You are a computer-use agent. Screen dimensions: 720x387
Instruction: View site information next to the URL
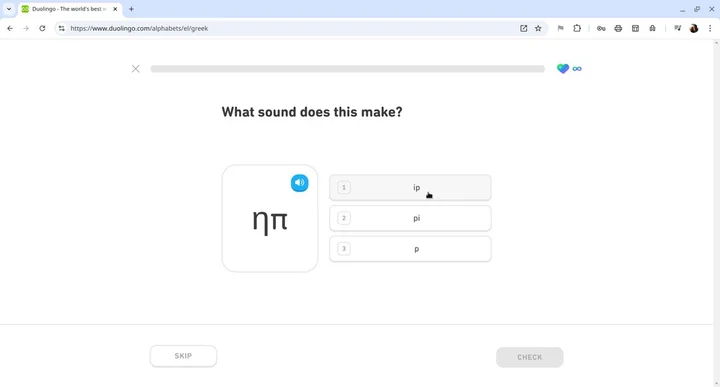62,28
